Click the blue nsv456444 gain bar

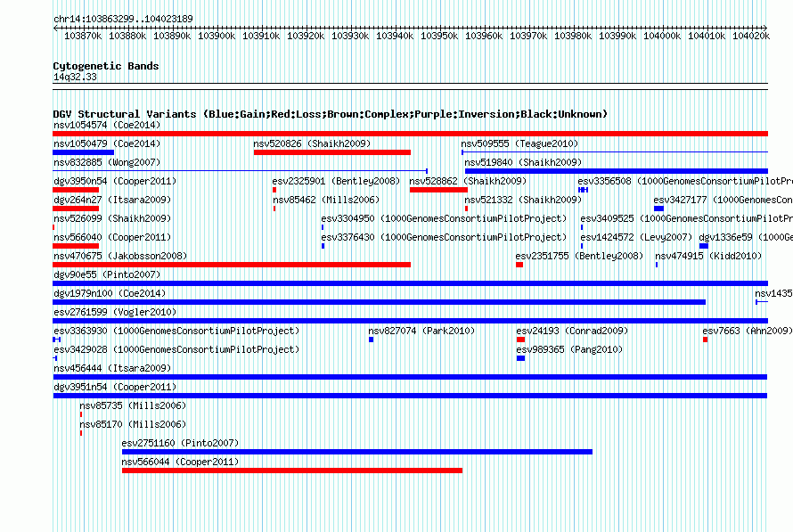410,377
